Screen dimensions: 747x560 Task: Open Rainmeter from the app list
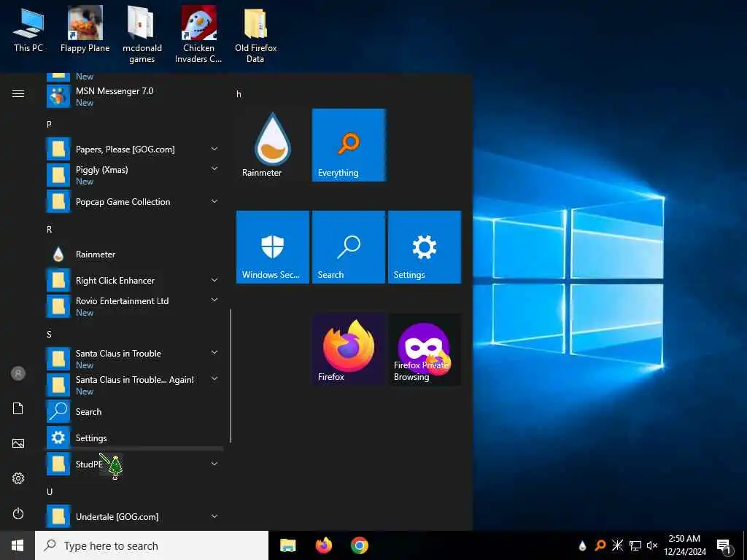click(x=134, y=254)
